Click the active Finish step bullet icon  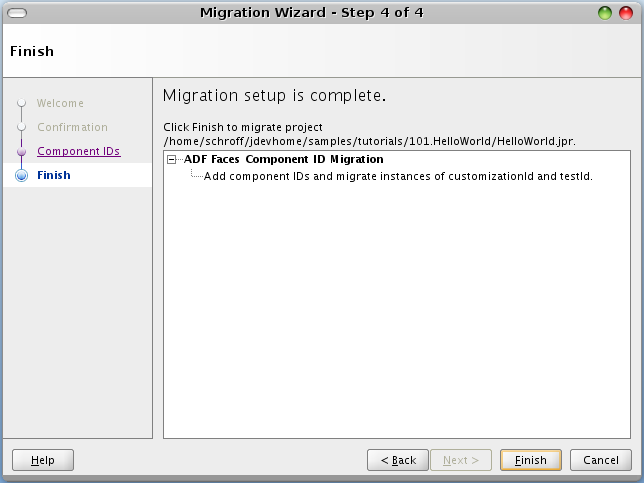click(x=21, y=175)
